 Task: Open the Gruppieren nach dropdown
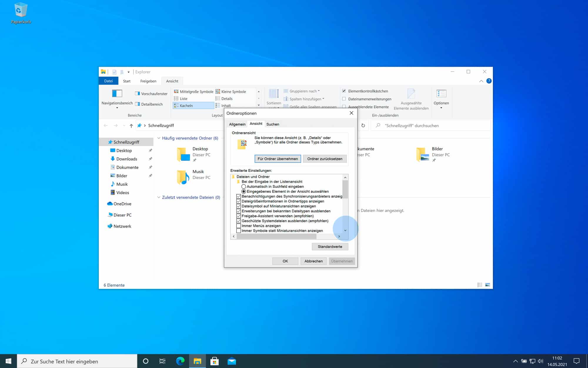click(302, 91)
